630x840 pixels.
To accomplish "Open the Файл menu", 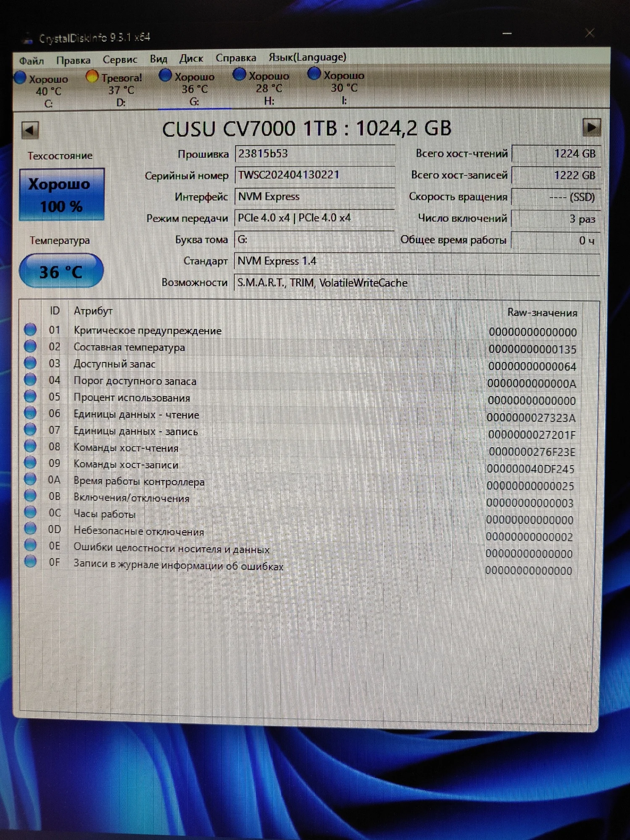I will (x=32, y=61).
